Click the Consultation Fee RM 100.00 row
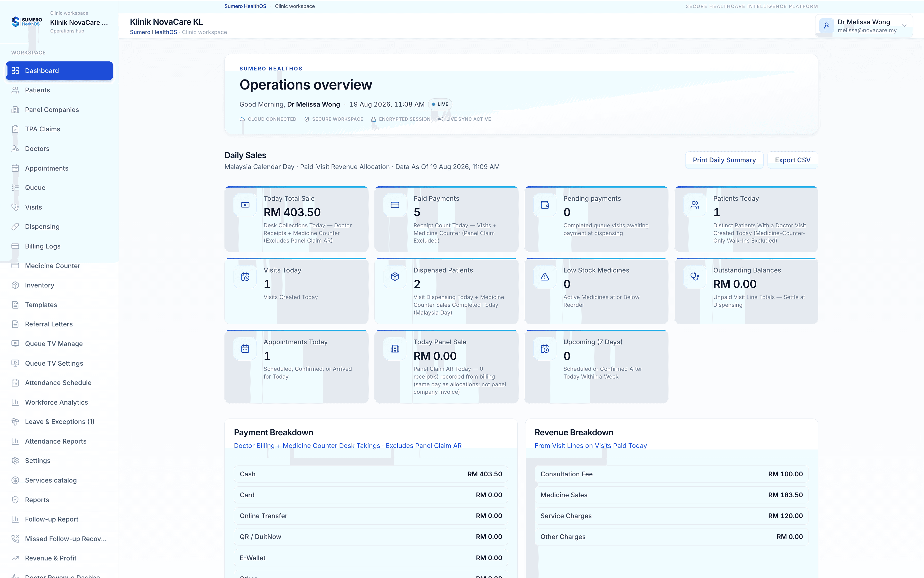Viewport: 924px width, 578px height. 671,474
